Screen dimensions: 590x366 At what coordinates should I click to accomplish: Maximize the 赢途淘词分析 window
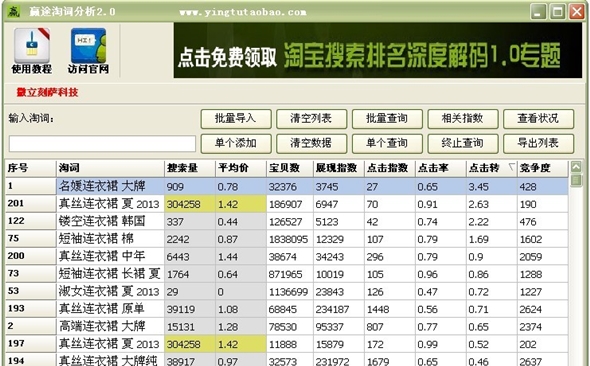[x=557, y=12]
